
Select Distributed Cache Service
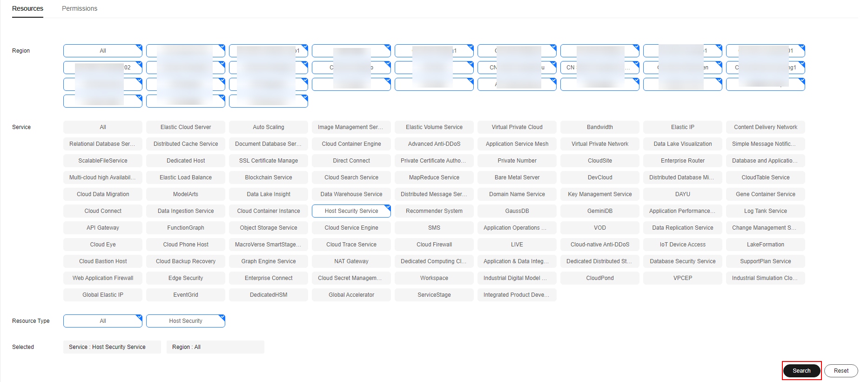(186, 144)
